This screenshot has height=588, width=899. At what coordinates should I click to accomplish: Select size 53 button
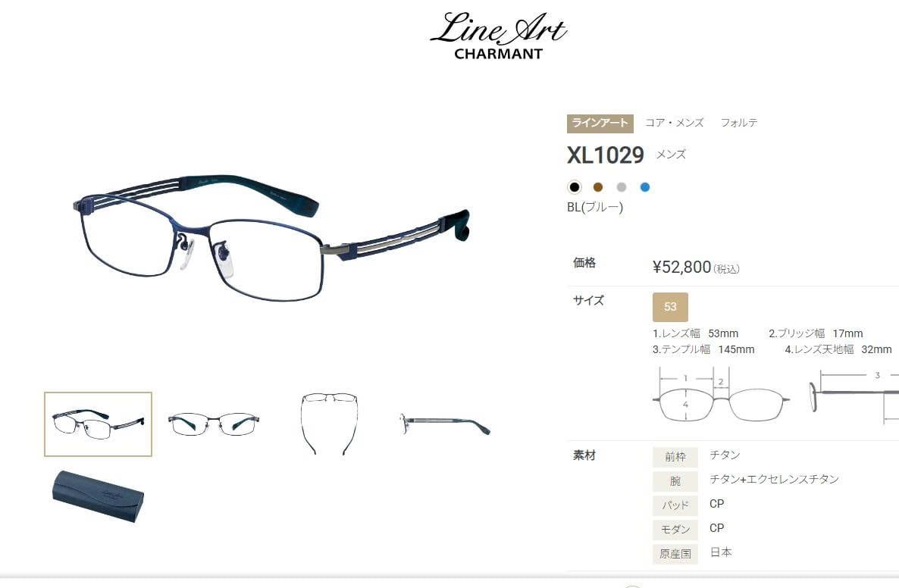(670, 307)
